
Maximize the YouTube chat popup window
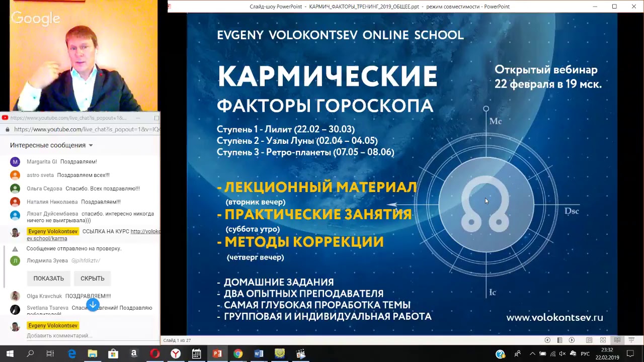point(156,118)
